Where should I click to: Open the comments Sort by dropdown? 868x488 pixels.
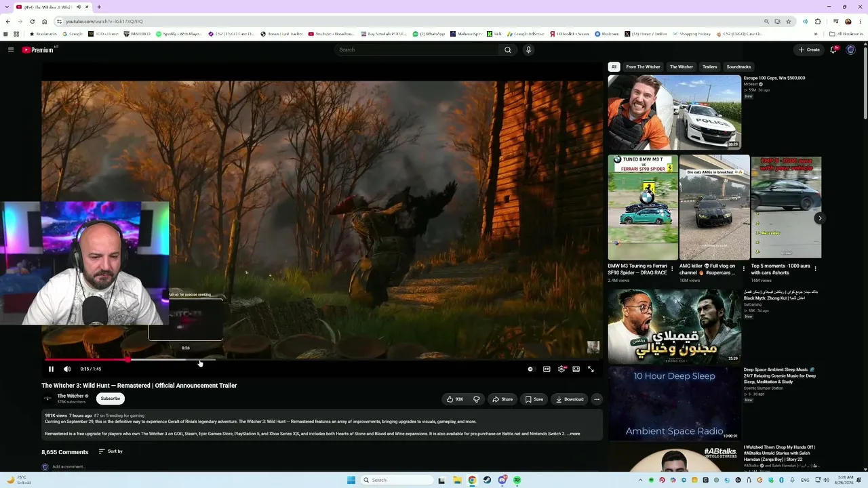(111, 451)
